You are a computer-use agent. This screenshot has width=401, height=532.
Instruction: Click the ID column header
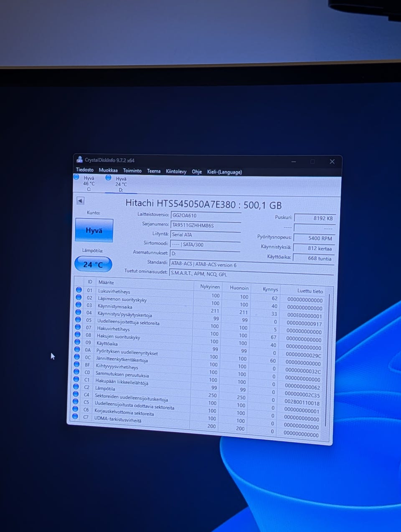click(90, 282)
